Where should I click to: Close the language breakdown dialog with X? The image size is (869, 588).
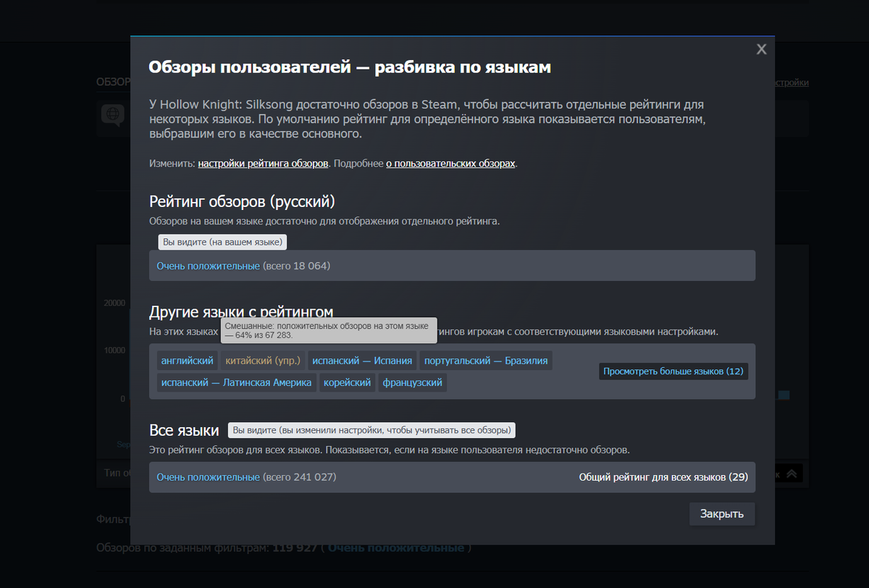click(761, 49)
